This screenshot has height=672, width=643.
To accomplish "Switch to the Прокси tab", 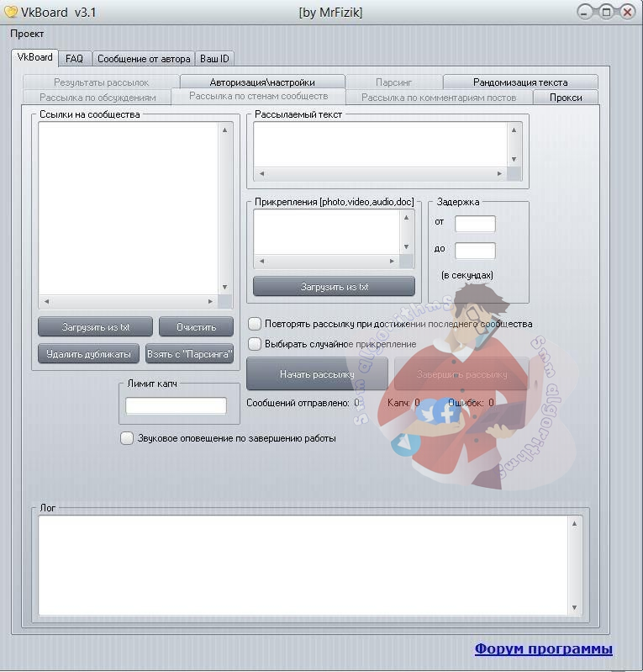I will click(x=566, y=98).
